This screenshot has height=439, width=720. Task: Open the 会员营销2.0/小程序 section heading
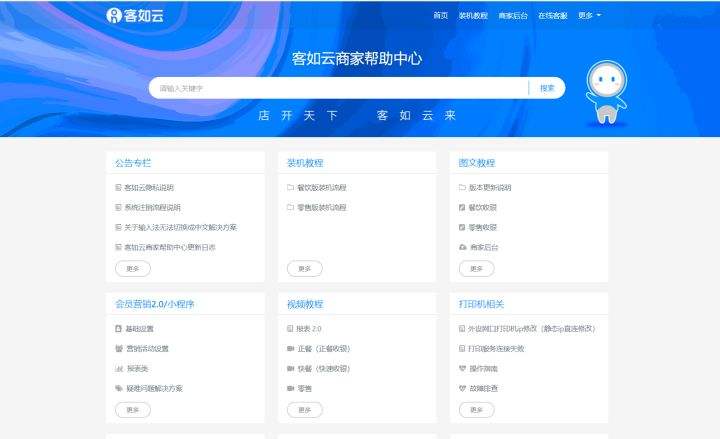(155, 304)
